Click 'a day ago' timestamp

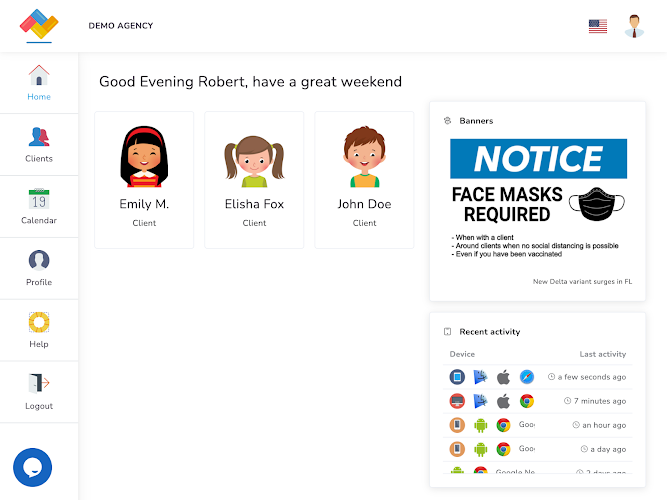click(608, 449)
